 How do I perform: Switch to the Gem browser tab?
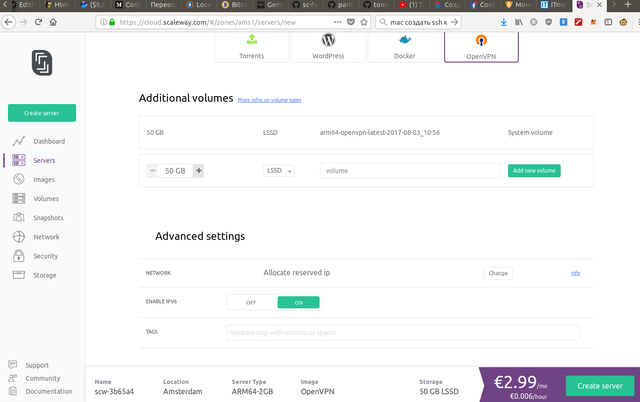(x=270, y=5)
